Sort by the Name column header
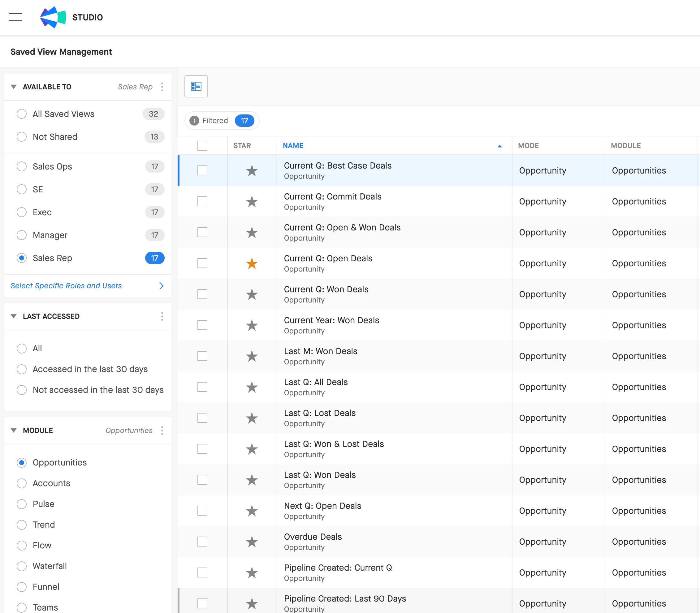Viewport: 700px width, 613px height. click(293, 146)
